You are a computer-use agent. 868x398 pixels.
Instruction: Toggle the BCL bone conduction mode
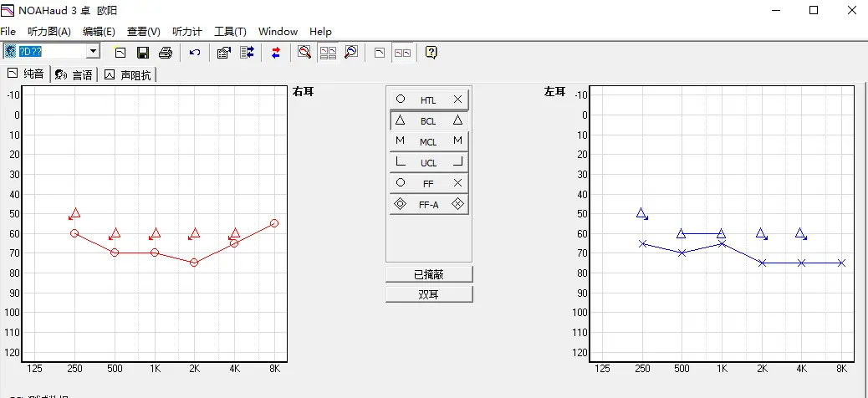428,121
